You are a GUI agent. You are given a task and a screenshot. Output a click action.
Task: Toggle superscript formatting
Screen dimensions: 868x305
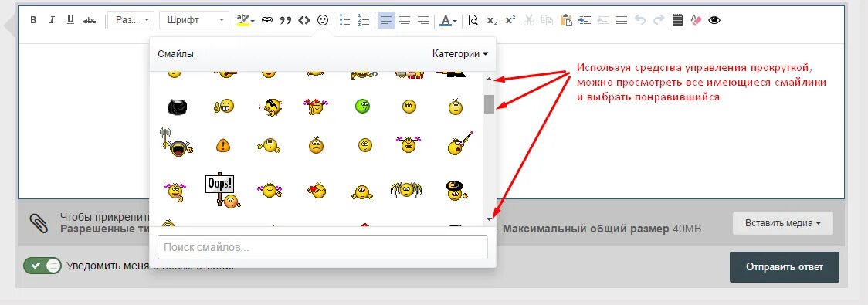510,21
